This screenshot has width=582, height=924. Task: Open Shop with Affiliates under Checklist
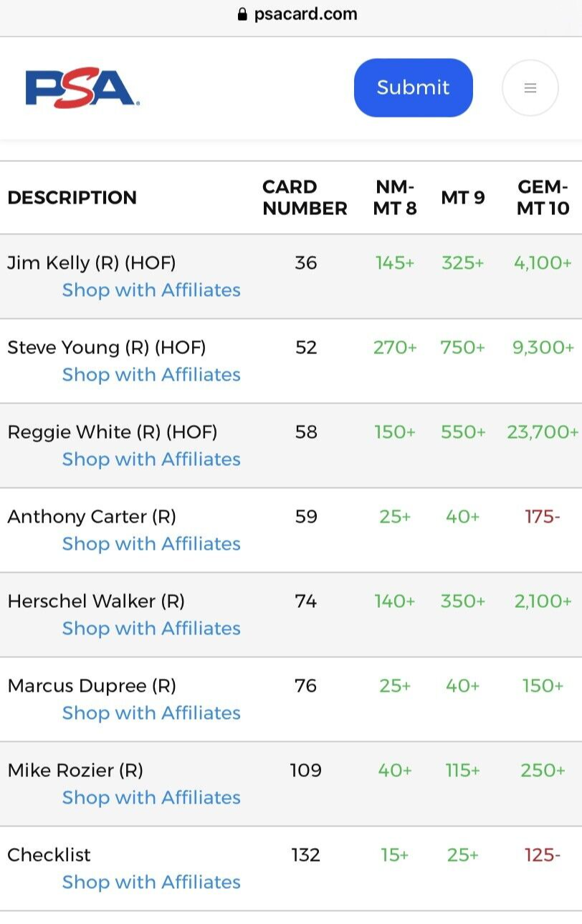[x=151, y=882]
